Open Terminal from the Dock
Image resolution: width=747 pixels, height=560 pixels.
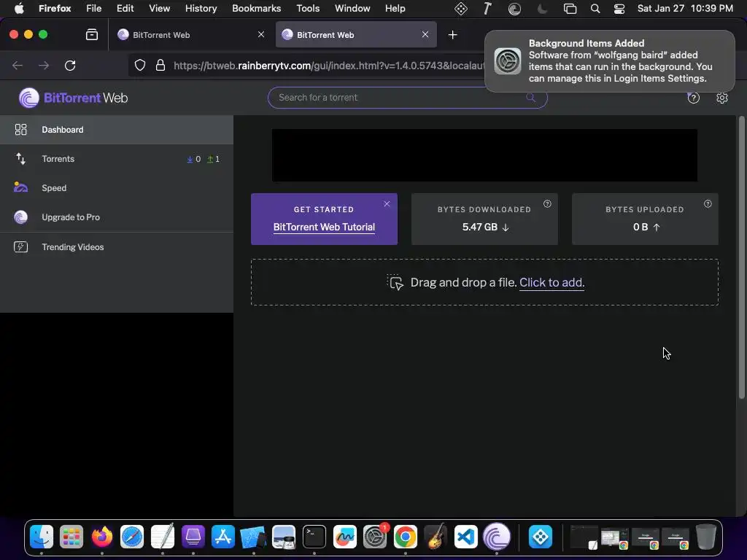click(x=314, y=537)
